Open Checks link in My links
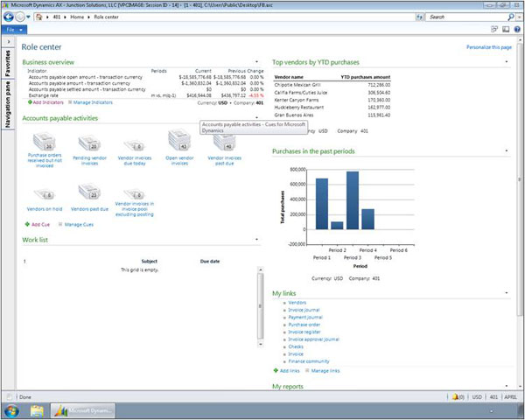The image size is (525, 420). 296,346
